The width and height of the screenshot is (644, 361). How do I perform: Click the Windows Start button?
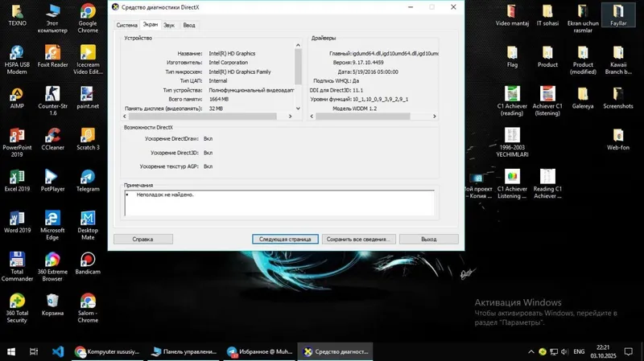(11, 351)
